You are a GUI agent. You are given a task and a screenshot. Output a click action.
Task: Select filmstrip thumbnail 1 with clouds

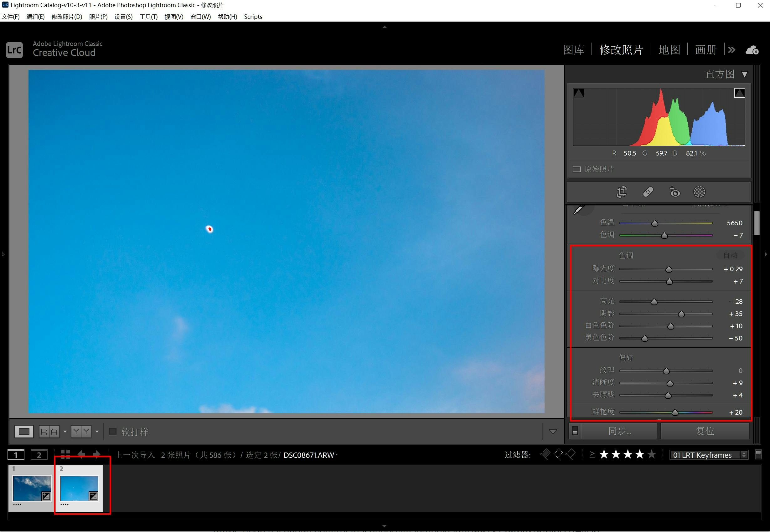click(x=32, y=488)
